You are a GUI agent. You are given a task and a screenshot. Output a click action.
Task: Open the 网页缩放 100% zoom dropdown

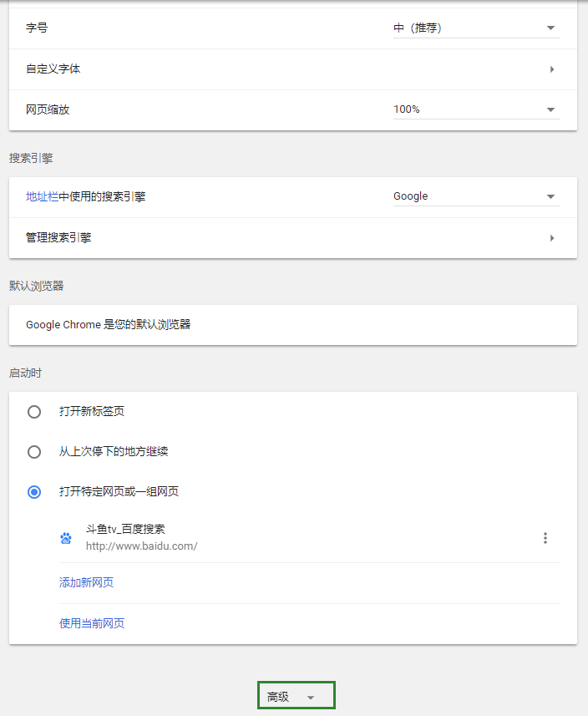(x=477, y=109)
